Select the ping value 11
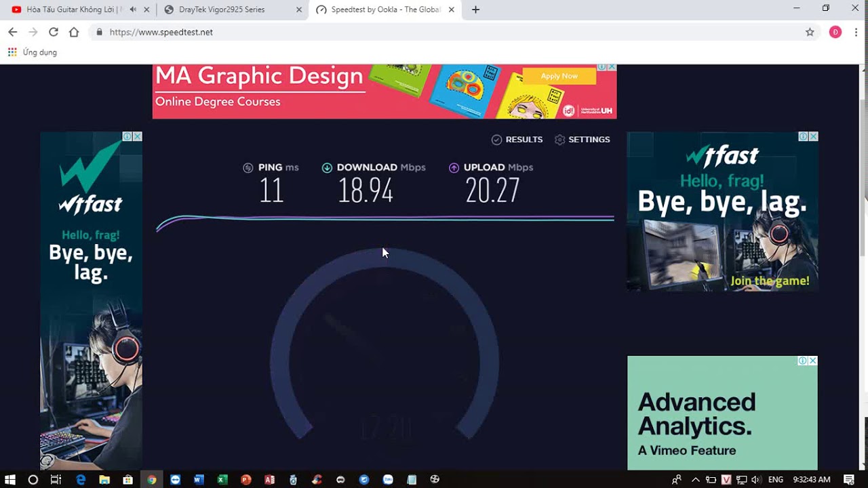 click(x=271, y=191)
